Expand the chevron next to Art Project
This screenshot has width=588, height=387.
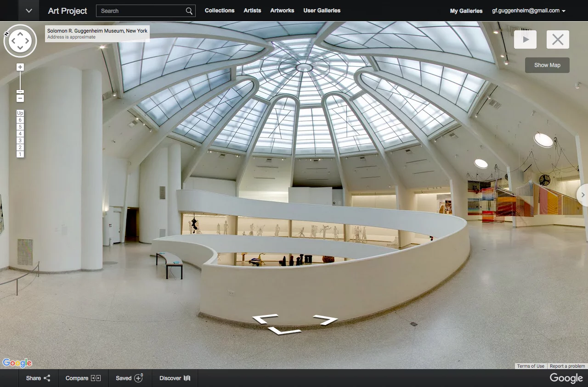(x=28, y=10)
